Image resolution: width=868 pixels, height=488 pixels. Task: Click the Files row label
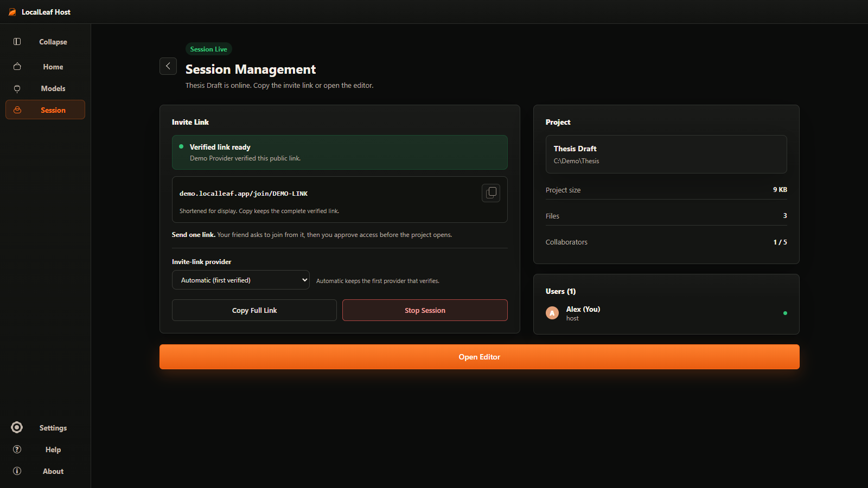click(x=552, y=216)
